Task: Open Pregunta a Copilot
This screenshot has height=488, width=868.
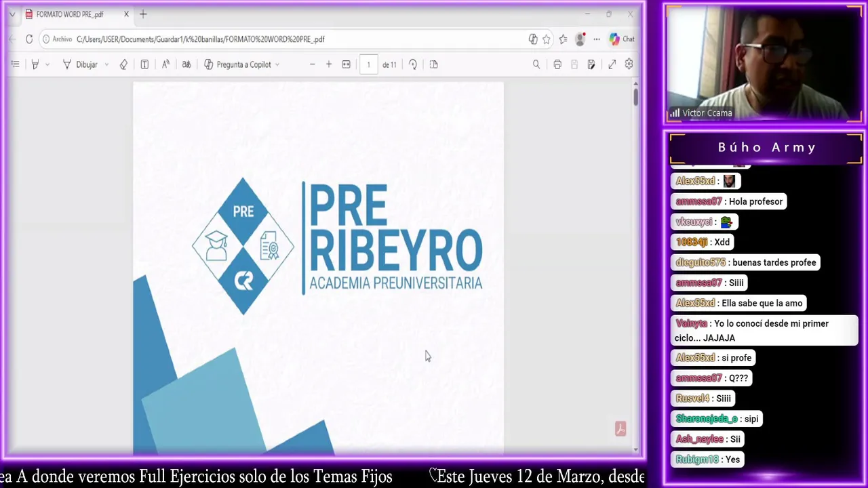Action: click(237, 64)
